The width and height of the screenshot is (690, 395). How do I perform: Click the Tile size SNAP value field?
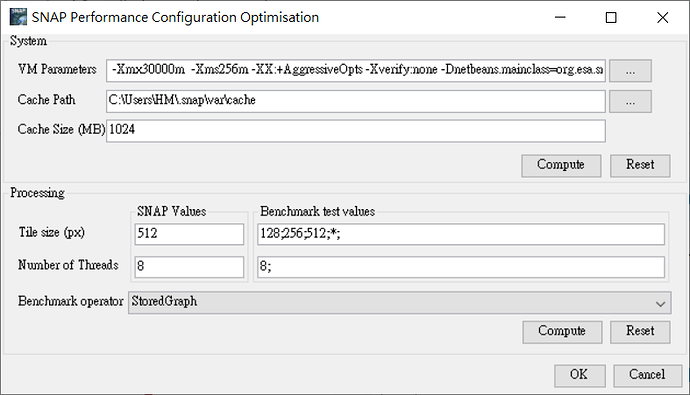pyautogui.click(x=189, y=234)
